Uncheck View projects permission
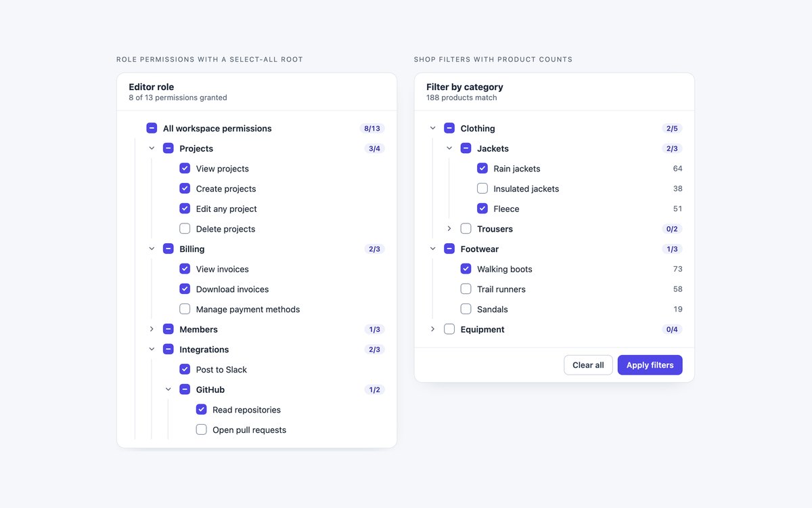This screenshot has width=812, height=508. pos(185,168)
